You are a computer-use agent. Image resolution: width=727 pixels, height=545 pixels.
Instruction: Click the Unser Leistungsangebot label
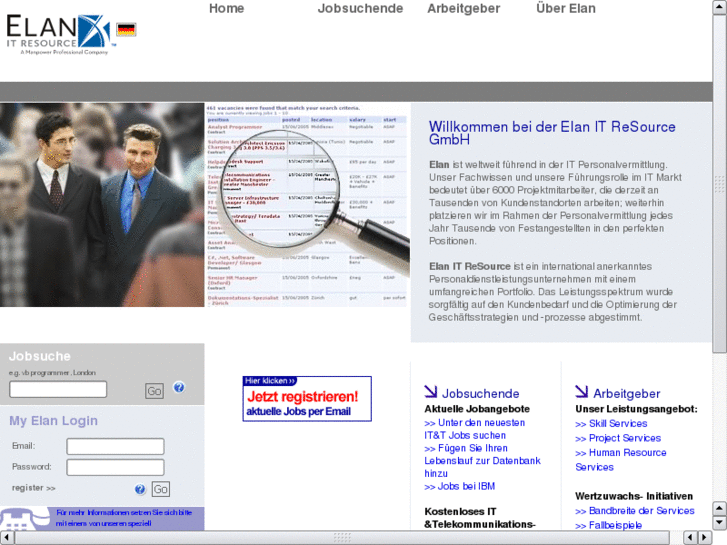pyautogui.click(x=636, y=409)
